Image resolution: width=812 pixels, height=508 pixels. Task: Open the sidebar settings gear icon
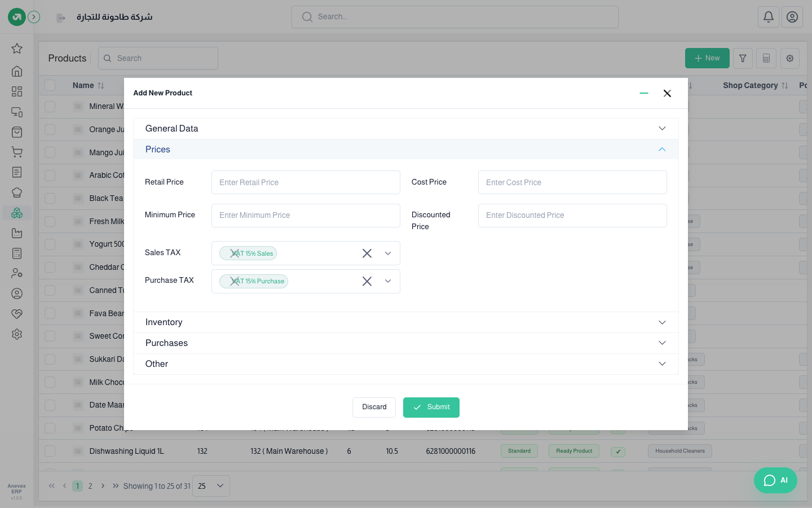(x=17, y=334)
